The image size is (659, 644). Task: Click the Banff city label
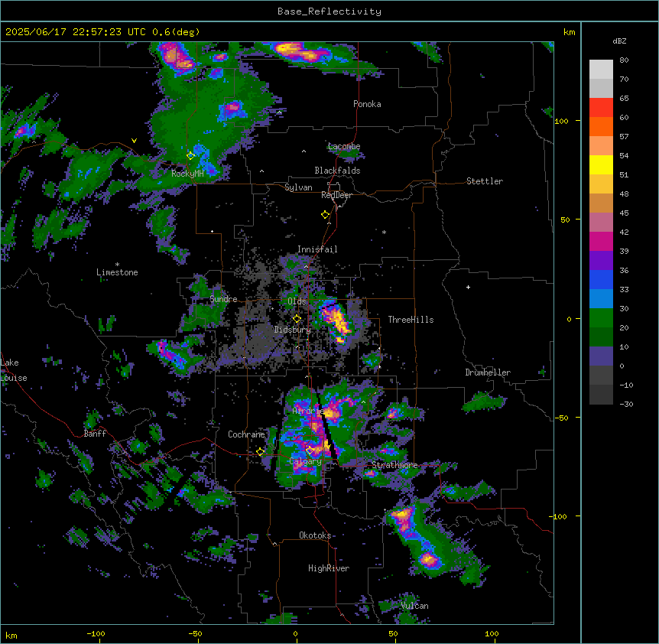(x=95, y=434)
